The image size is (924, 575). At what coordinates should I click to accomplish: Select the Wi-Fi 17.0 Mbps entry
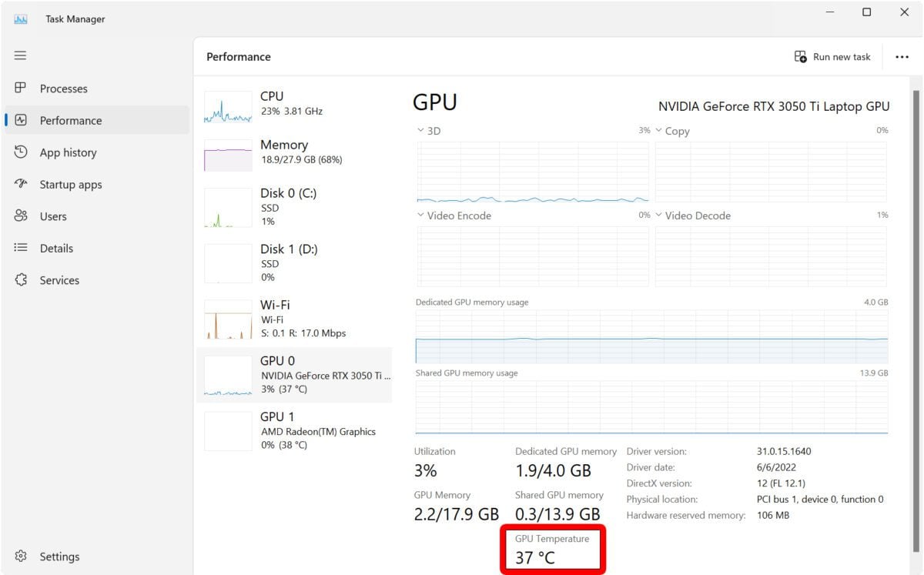[x=295, y=319]
